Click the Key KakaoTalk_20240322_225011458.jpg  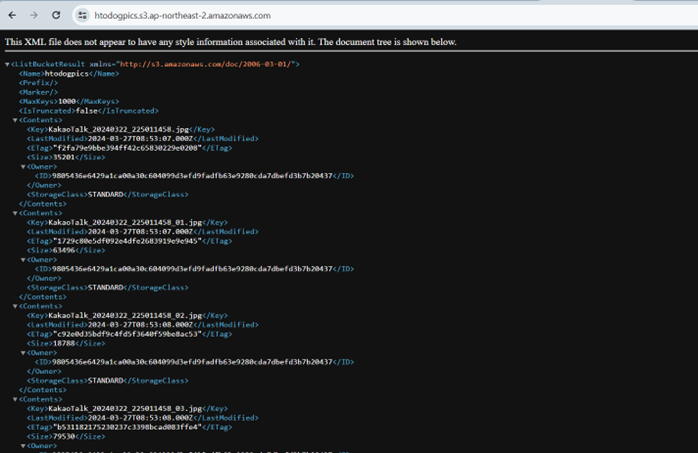click(118, 129)
